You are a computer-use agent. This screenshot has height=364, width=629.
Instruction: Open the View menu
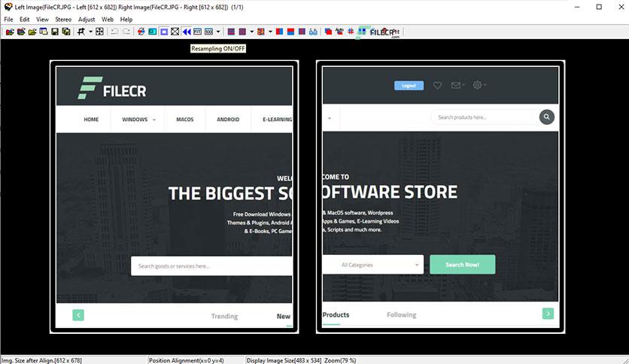(x=42, y=20)
